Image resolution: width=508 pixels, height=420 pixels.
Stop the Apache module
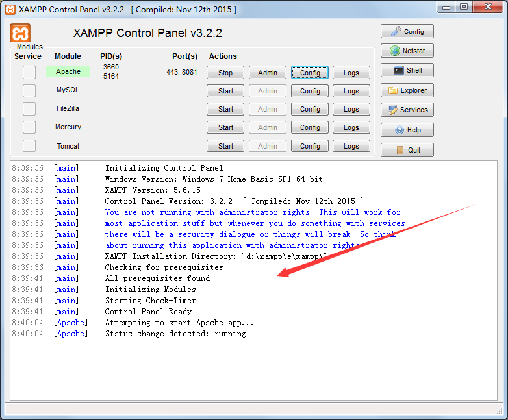(x=225, y=73)
